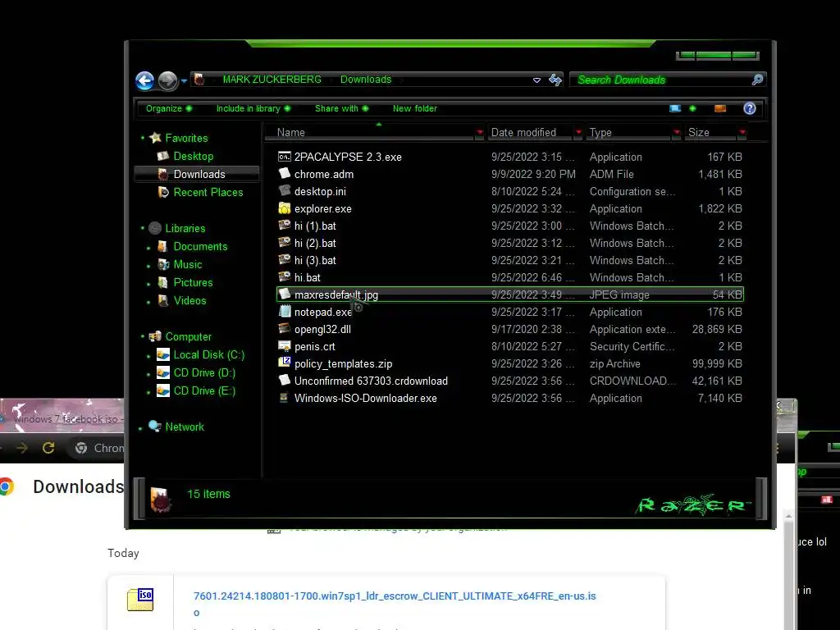Select MARK ZUCKERBERG in the address path
Image resolution: width=840 pixels, height=630 pixels.
pos(272,80)
